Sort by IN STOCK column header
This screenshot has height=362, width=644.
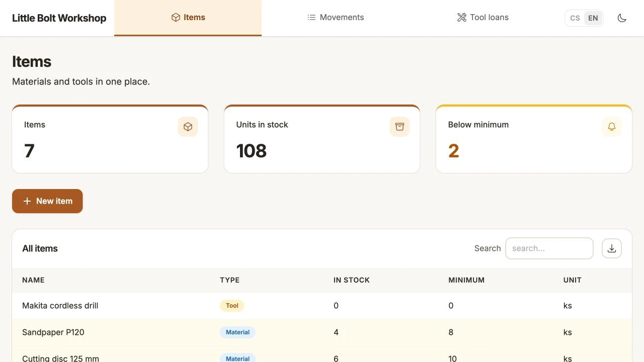(x=352, y=280)
